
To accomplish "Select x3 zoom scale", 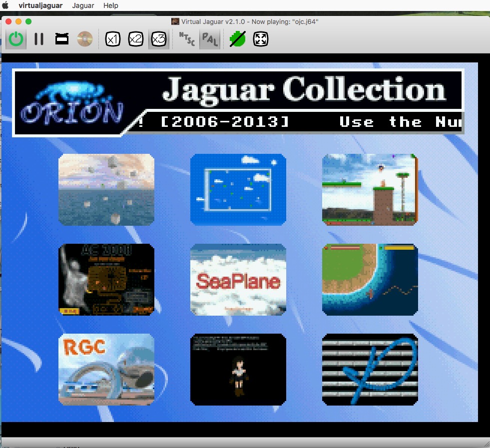I will [x=159, y=39].
